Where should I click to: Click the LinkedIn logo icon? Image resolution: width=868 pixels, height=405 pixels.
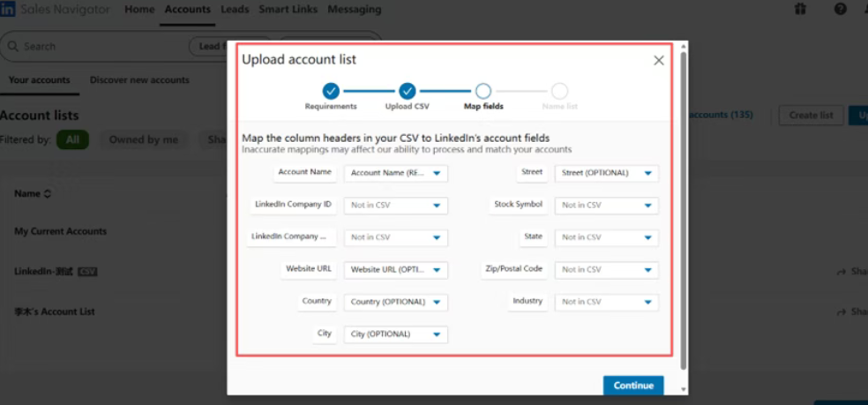[6, 9]
